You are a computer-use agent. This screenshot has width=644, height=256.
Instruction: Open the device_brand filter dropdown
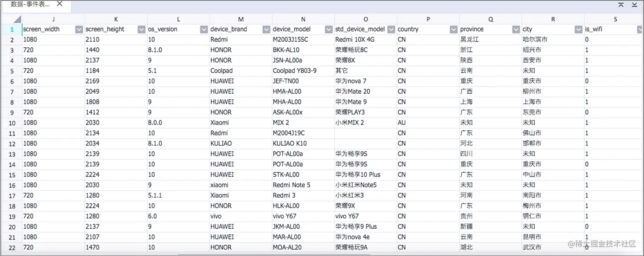pos(266,29)
